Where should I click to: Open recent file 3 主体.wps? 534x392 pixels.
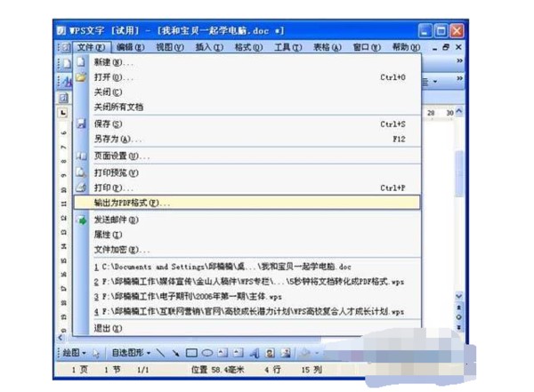coord(247,296)
